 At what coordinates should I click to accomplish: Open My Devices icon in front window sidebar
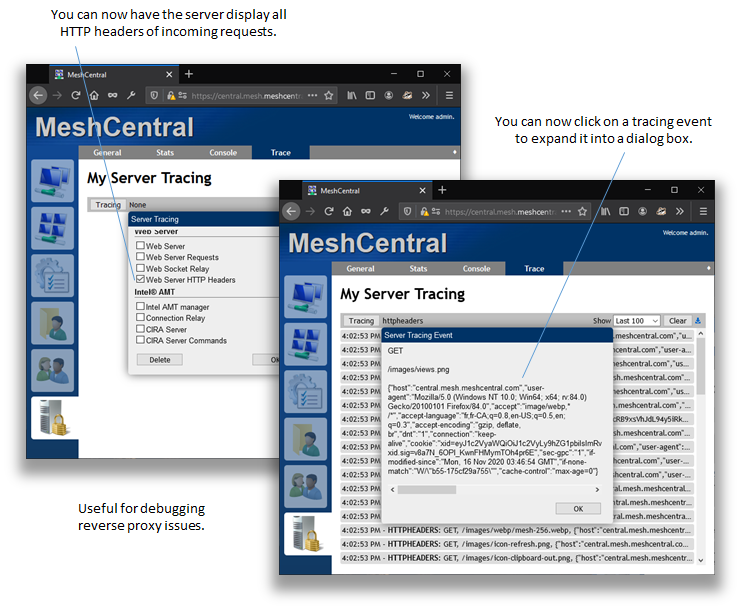[305, 297]
